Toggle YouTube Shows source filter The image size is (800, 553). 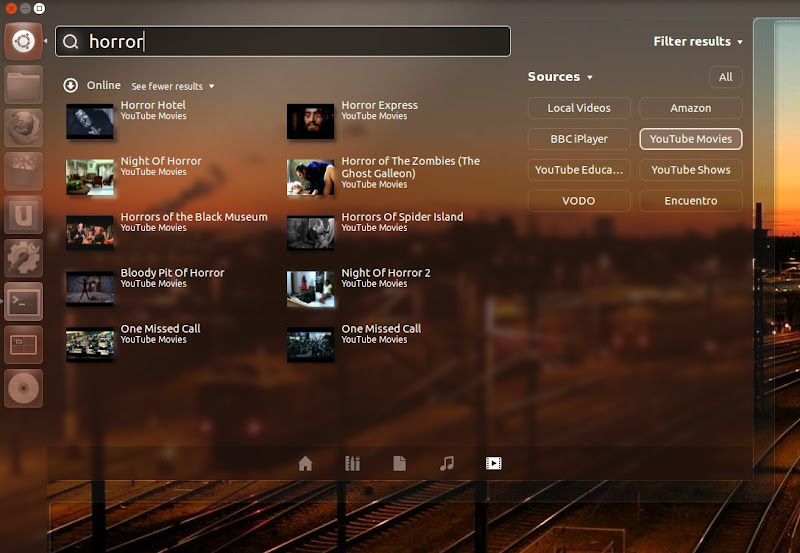[691, 170]
